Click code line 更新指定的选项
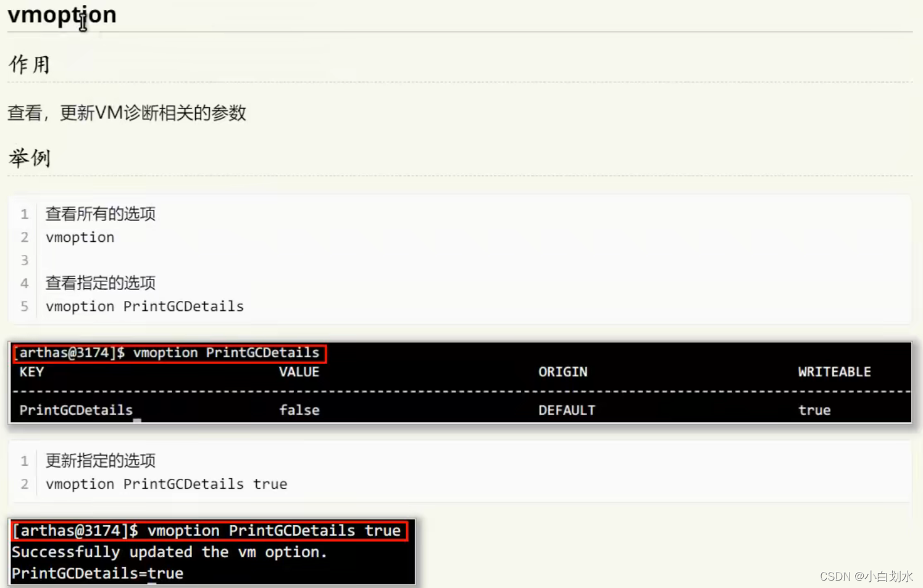923x588 pixels. (x=101, y=461)
